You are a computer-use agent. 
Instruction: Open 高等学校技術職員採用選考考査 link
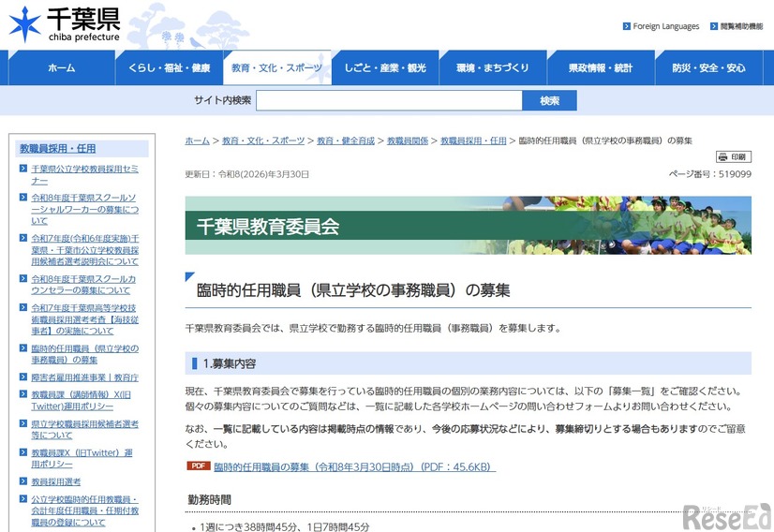(x=85, y=319)
